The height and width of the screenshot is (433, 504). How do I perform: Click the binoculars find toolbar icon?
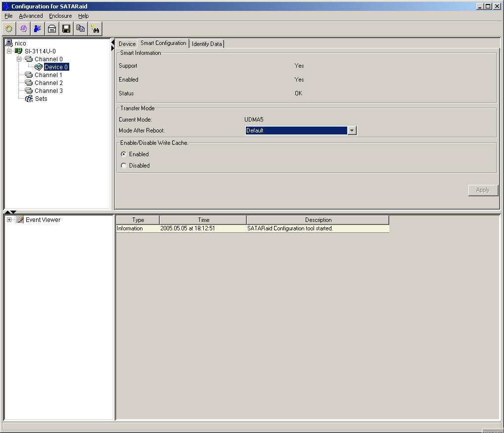tap(95, 29)
